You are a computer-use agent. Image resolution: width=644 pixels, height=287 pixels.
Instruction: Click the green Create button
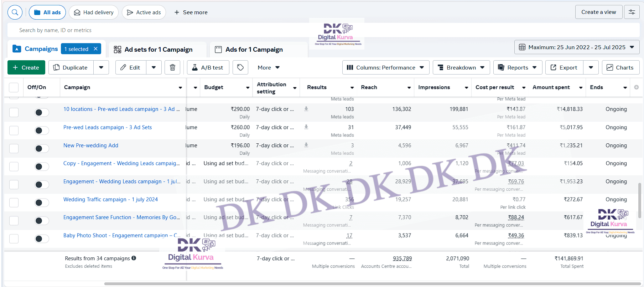pos(26,67)
